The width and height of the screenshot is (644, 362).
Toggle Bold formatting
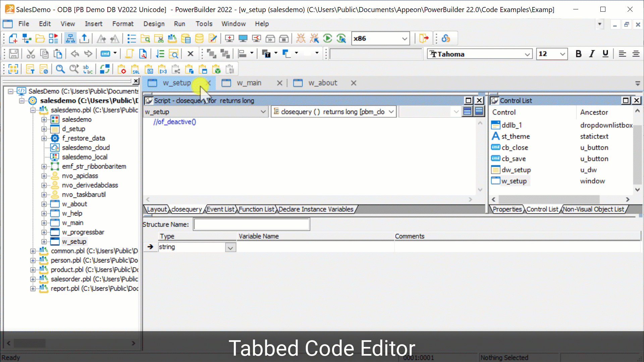[578, 54]
